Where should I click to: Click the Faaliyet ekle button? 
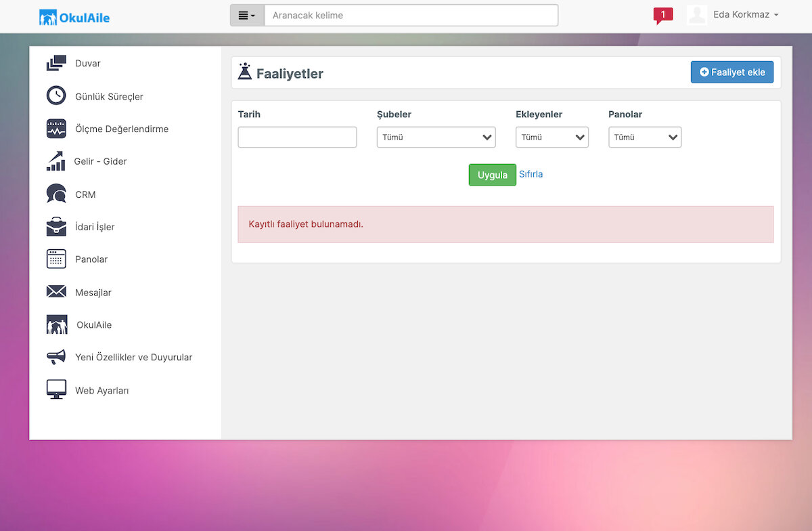point(732,72)
